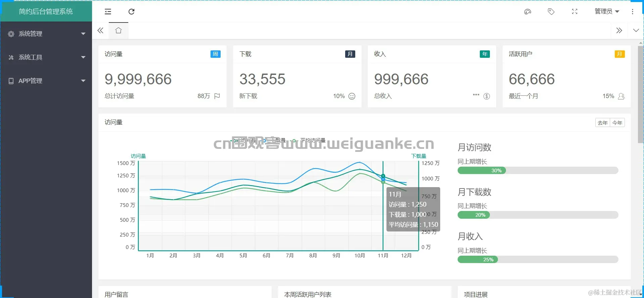Click the flag icon on 访问量 card

coord(217,96)
